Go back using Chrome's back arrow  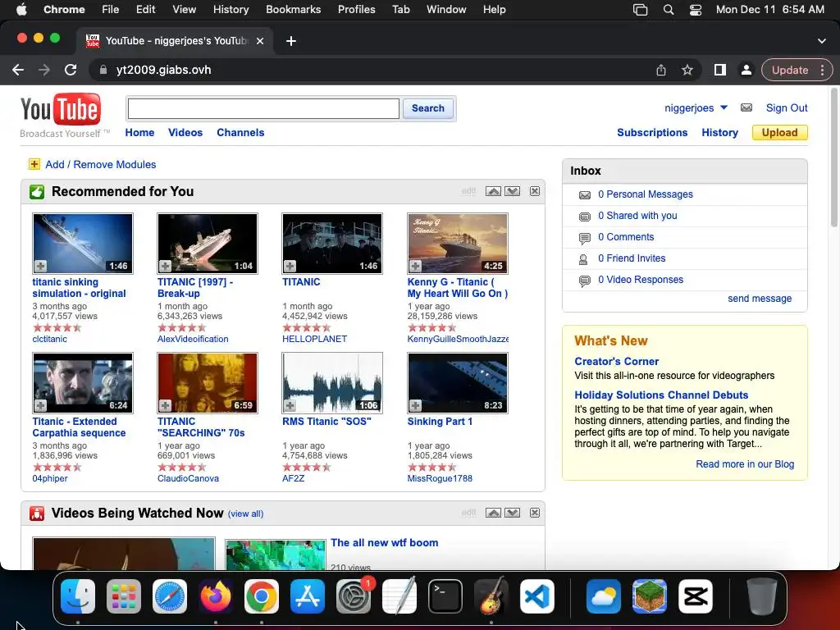[x=18, y=70]
